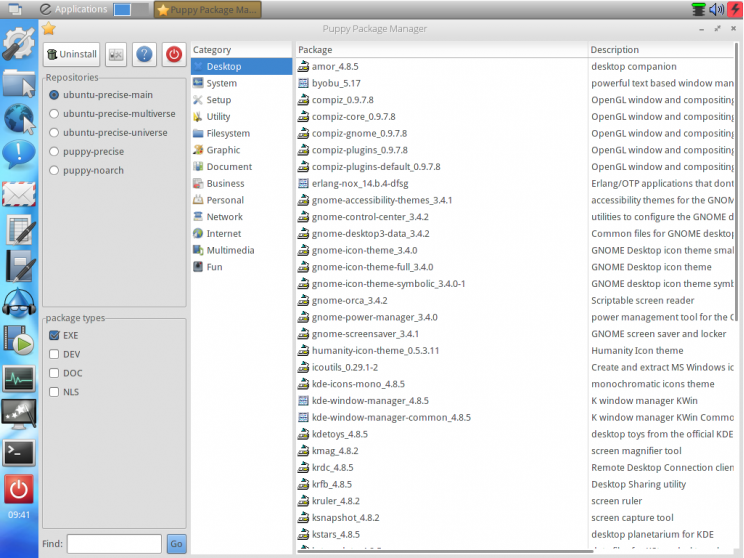The height and width of the screenshot is (558, 744).
Task: Open the file manager folder dock icon
Action: [x=19, y=83]
